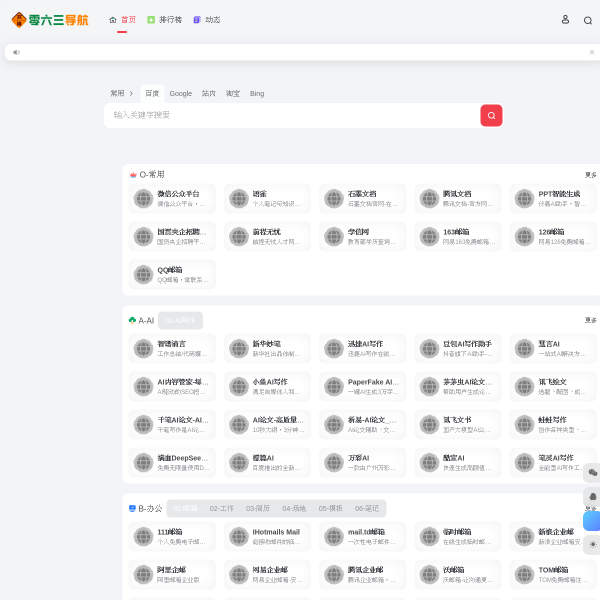600x600 pixels.
Task: Expand the 常用 search category chevron
Action: (131, 93)
